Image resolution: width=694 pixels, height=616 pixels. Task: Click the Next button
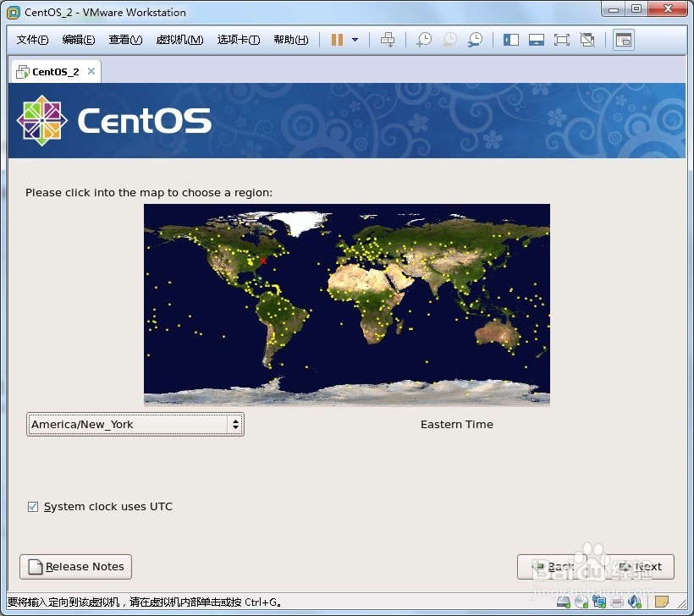pyautogui.click(x=640, y=567)
